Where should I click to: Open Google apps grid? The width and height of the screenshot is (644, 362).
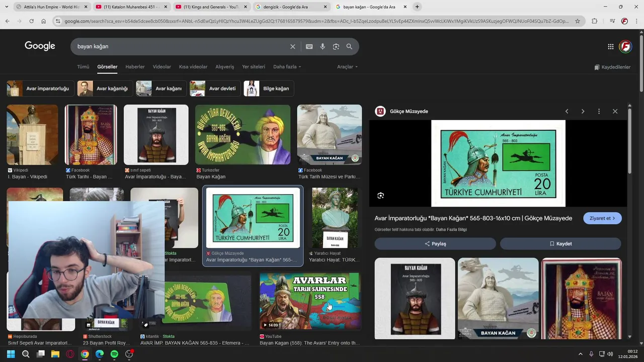611,46
